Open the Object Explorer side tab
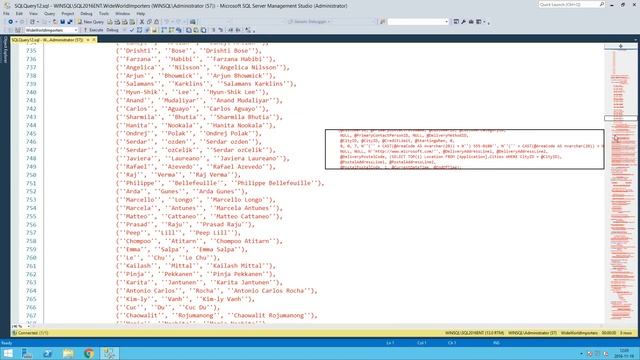Viewport: 640px width, 360px height. coord(5,50)
